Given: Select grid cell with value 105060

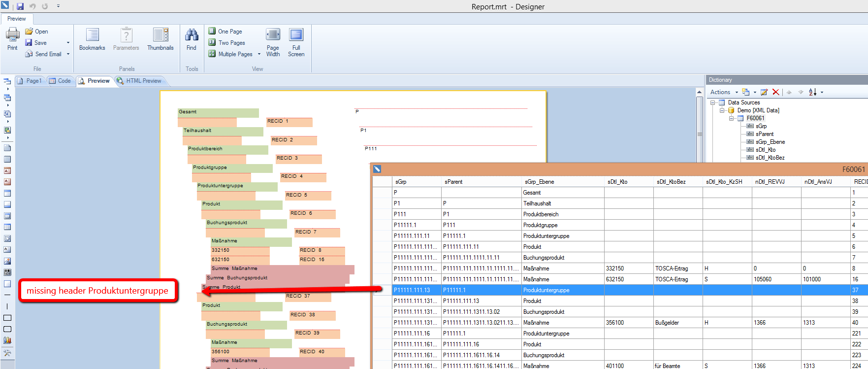Looking at the screenshot, I should [x=776, y=279].
